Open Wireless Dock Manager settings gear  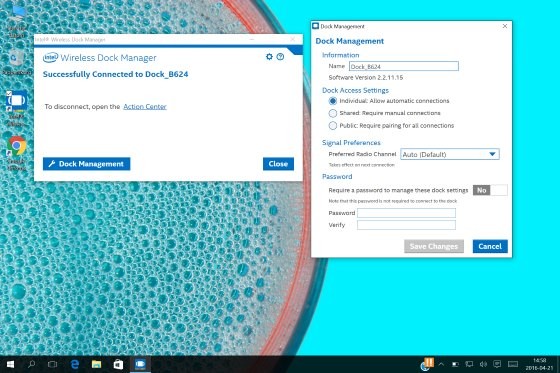(269, 56)
